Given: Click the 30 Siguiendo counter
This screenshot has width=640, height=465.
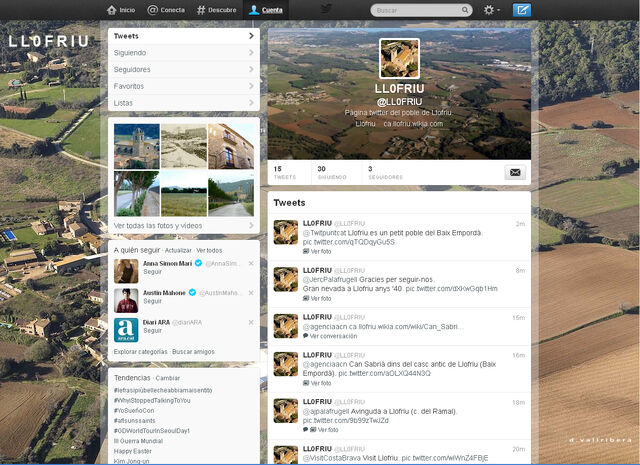Looking at the screenshot, I should coord(332,173).
